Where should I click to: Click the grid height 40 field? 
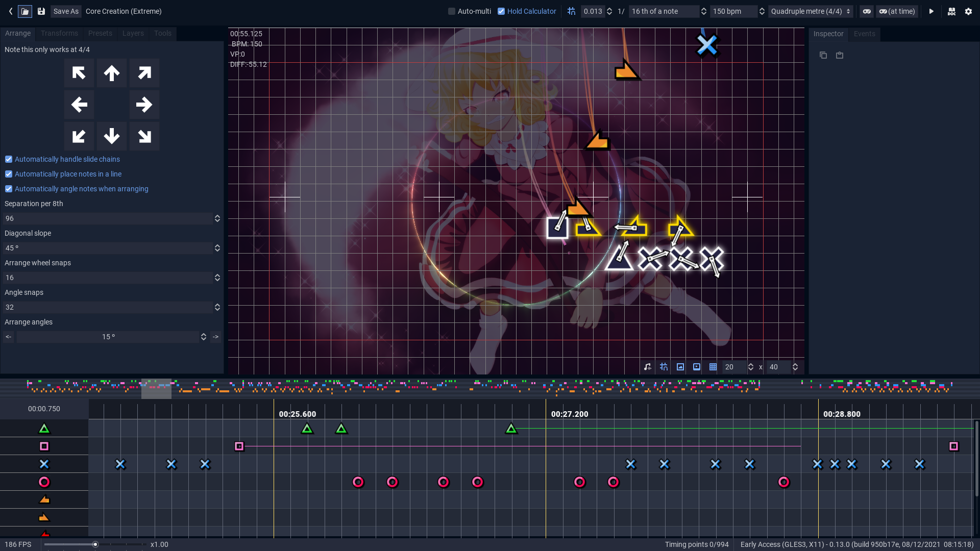pos(779,367)
